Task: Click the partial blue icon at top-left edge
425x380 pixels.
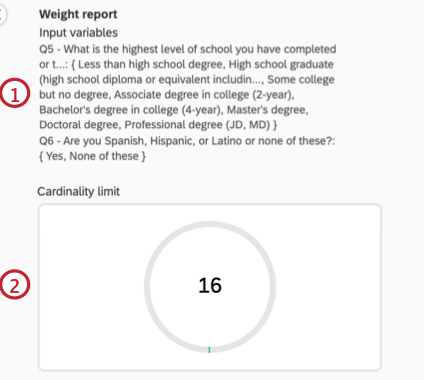Action: (x=2, y=14)
